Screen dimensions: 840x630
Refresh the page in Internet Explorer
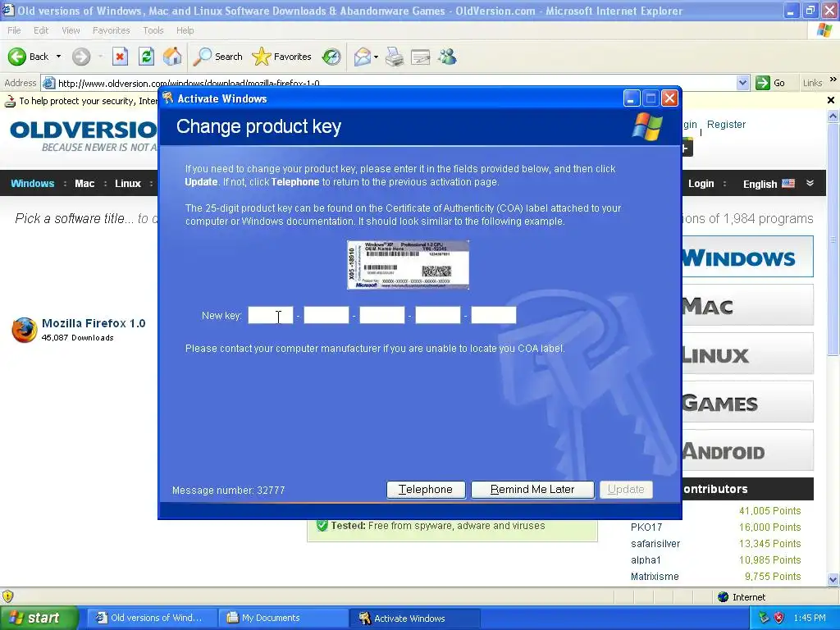tap(146, 57)
